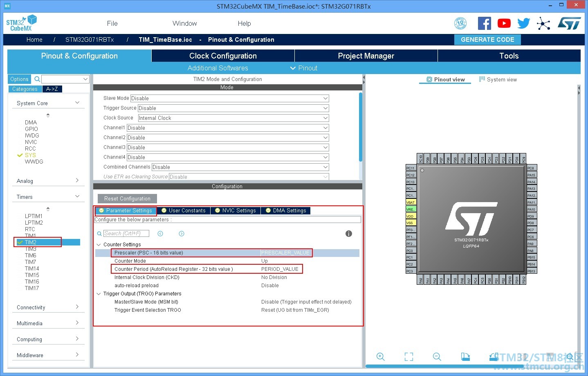The image size is (588, 376).
Task: Select the VBAT pin on the chip
Action: click(411, 202)
